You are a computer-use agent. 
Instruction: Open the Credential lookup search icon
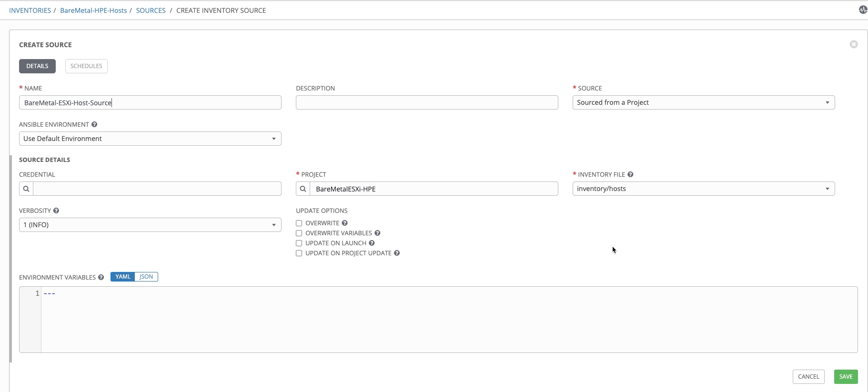coord(26,189)
